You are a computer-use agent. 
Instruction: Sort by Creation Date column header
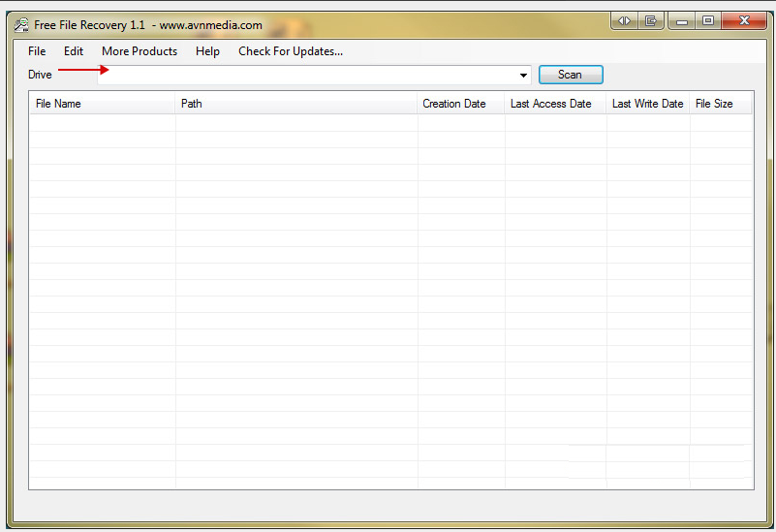(461, 104)
